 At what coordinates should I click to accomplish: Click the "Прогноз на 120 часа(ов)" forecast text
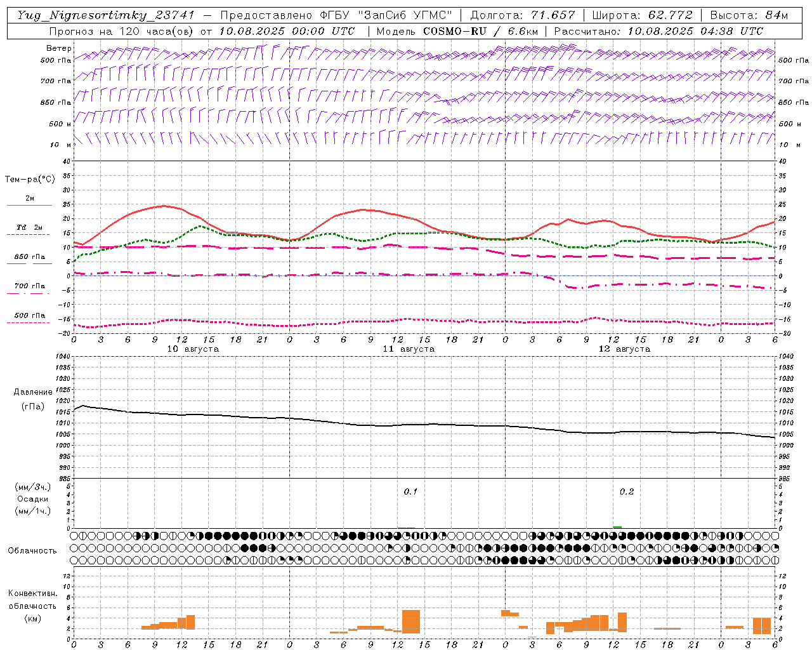pyautogui.click(x=122, y=31)
